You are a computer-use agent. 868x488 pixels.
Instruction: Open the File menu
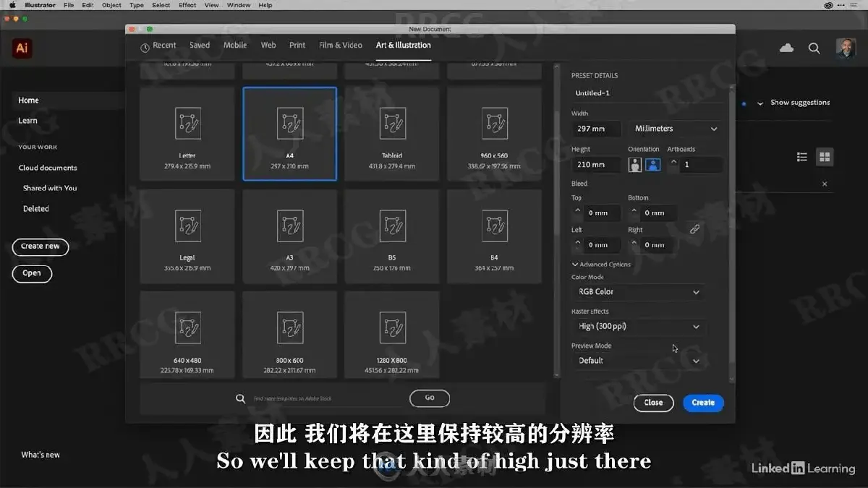click(x=69, y=5)
